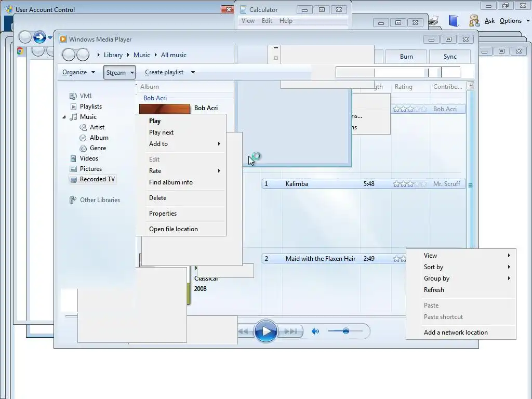The width and height of the screenshot is (532, 399).
Task: Click the Bob Acri album art thumbnail
Action: (x=165, y=109)
